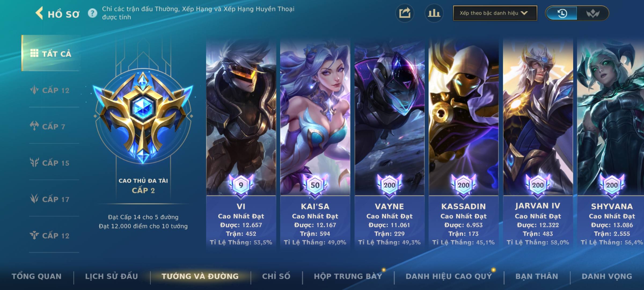Go to the TỔNG QUAN tab
The image size is (644, 290).
pyautogui.click(x=37, y=276)
